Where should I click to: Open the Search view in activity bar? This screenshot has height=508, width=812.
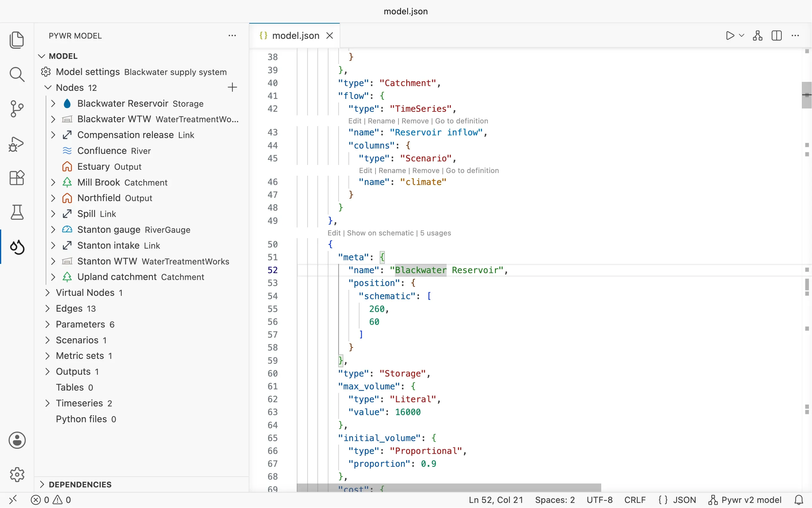[17, 74]
